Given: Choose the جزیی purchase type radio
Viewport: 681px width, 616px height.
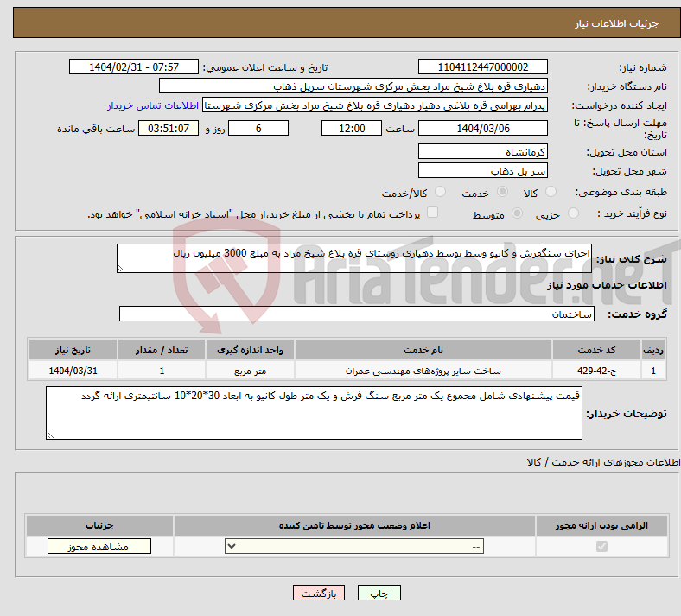Looking at the screenshot, I should click(x=573, y=213).
